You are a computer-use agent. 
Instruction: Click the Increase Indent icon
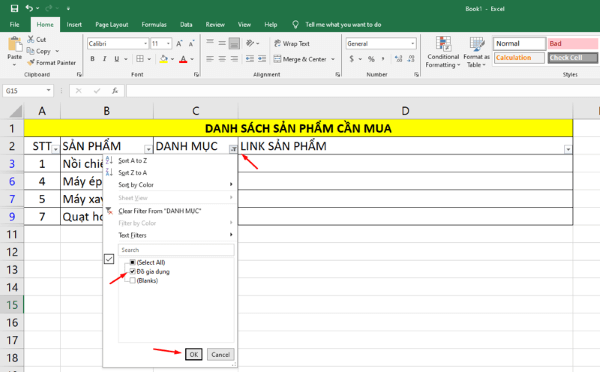(x=262, y=59)
